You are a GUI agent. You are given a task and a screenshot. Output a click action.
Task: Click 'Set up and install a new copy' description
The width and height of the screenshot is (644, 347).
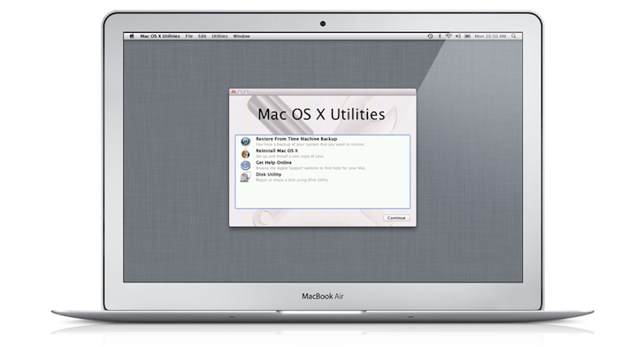(x=290, y=157)
